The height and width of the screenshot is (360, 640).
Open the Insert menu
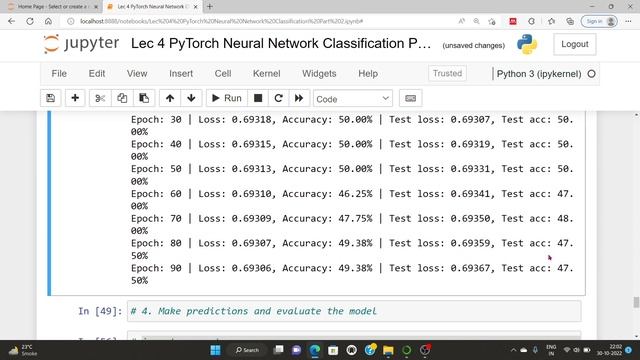pyautogui.click(x=181, y=73)
